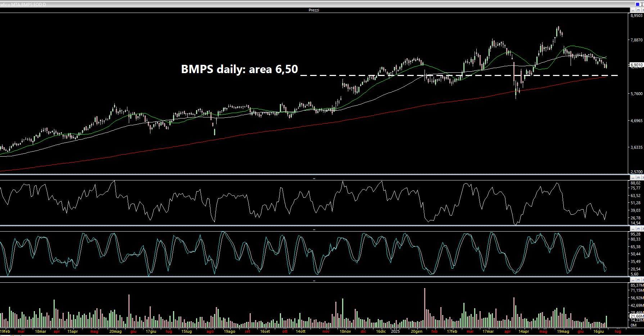Minimize the Prezzi price panel
The width and height of the screenshot is (644, 336).
point(634,10)
